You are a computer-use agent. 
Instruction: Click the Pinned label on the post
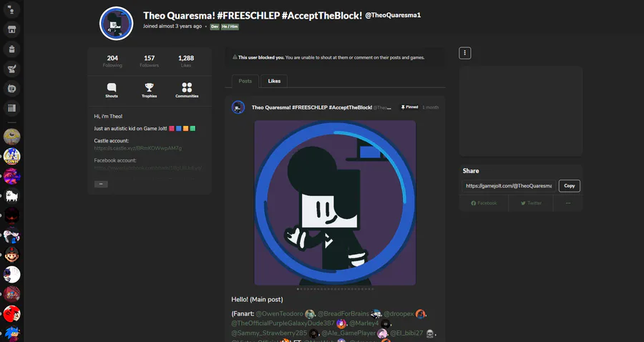click(x=409, y=107)
